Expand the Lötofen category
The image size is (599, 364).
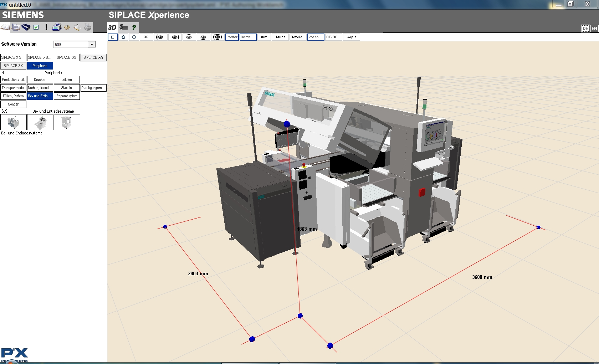click(x=67, y=80)
